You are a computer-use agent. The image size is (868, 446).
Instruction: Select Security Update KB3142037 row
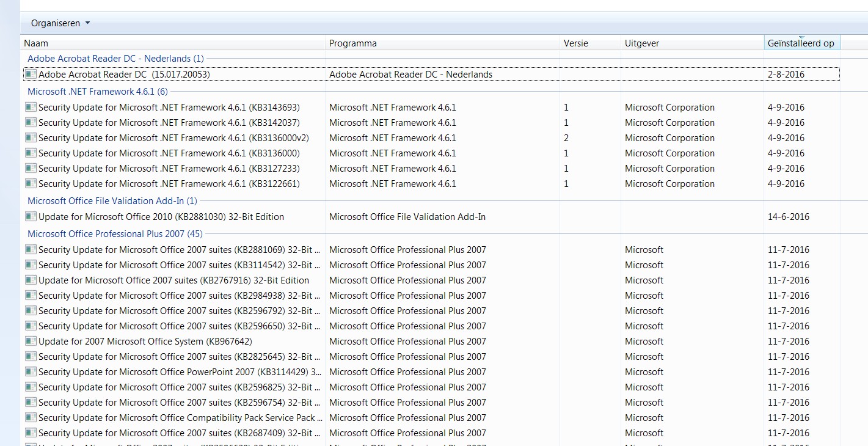point(431,122)
